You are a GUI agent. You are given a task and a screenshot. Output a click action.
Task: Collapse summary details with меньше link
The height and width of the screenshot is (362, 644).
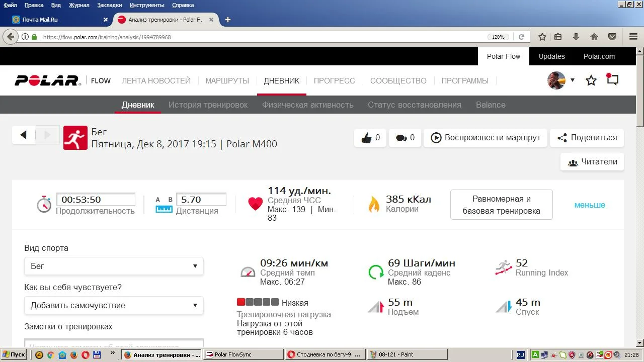[x=590, y=205]
